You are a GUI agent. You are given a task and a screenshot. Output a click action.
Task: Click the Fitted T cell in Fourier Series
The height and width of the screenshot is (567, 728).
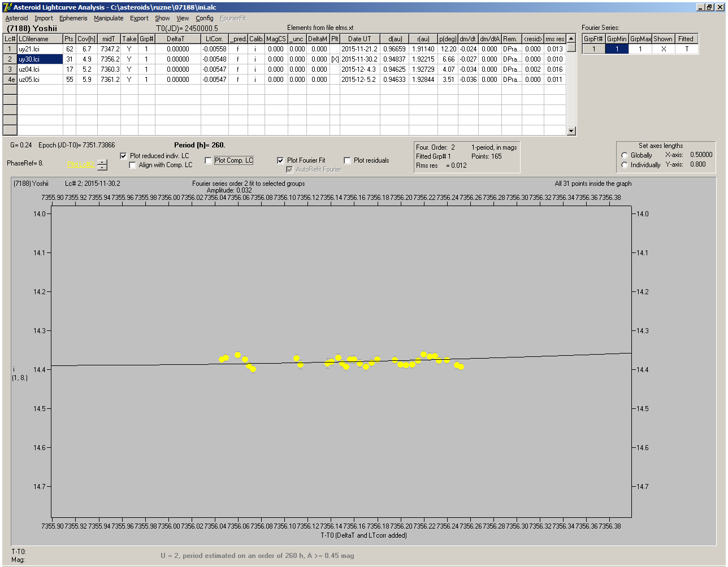(x=686, y=49)
